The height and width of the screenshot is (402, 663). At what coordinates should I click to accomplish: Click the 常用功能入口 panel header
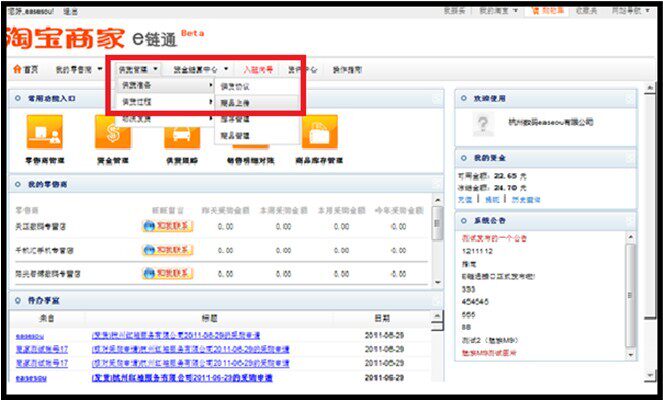click(x=226, y=98)
